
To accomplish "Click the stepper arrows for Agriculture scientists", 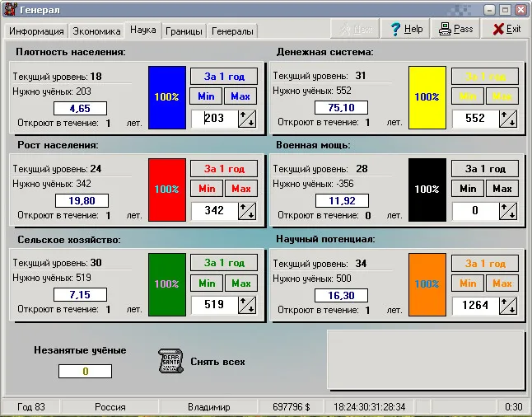I will 247,305.
